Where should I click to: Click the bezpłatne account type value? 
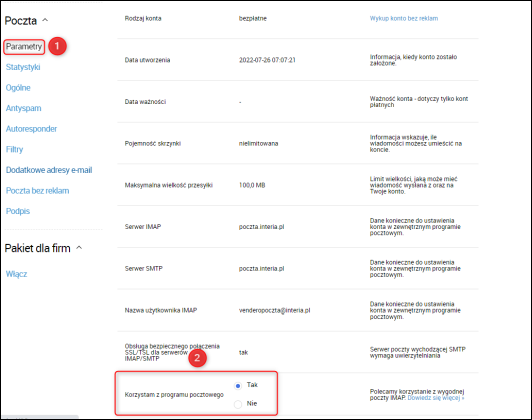click(252, 18)
